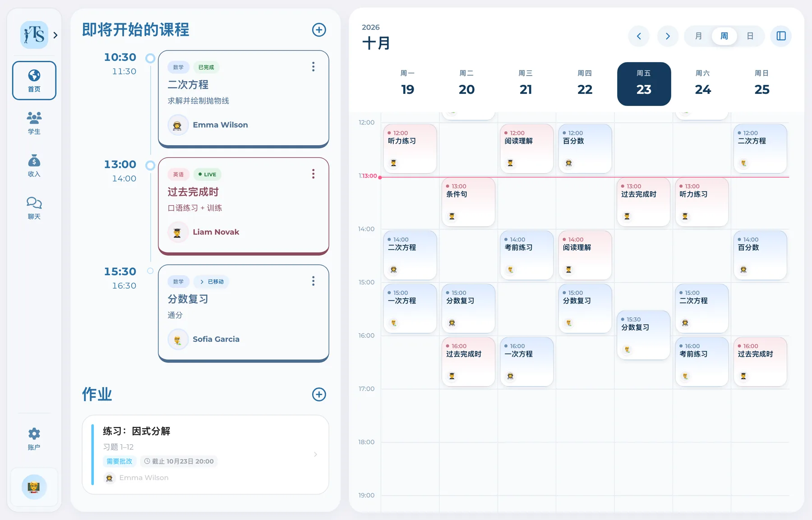Click the red current time marker 13:00
This screenshot has height=520, width=812.
click(x=369, y=176)
